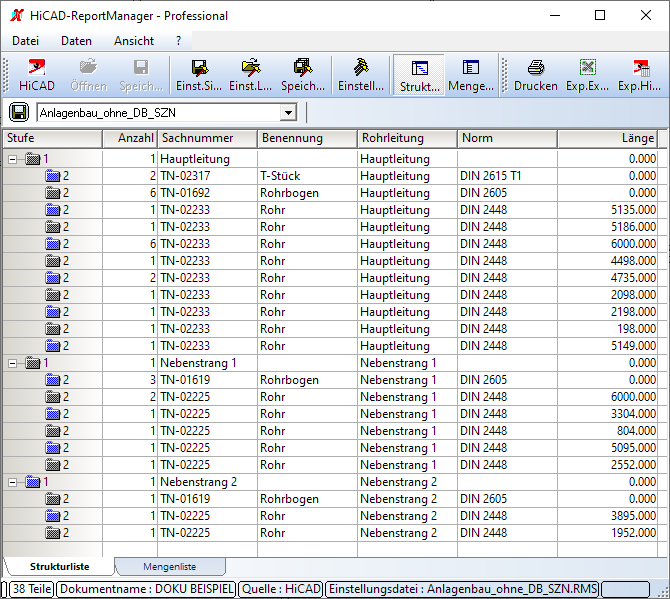Switch to Menge... quantity list view

point(470,75)
